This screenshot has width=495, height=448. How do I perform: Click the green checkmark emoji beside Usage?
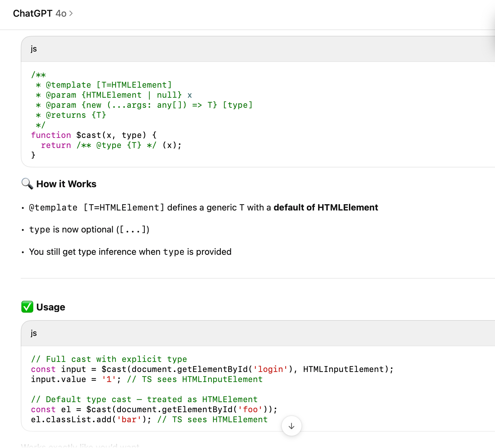coord(27,307)
